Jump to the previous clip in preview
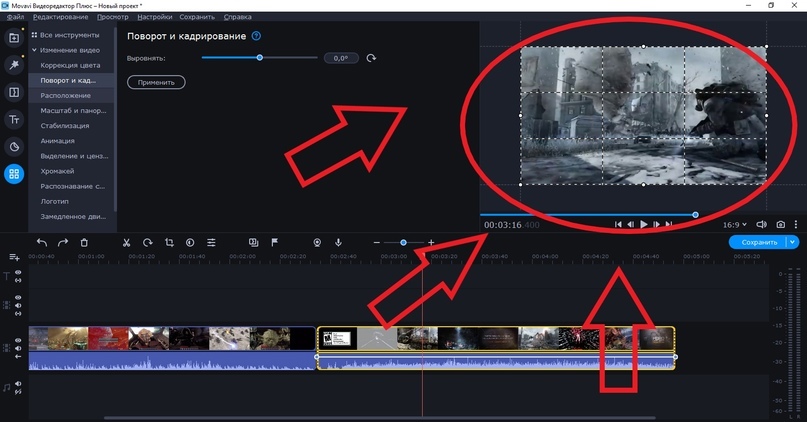The height and width of the screenshot is (422, 807). click(x=618, y=224)
